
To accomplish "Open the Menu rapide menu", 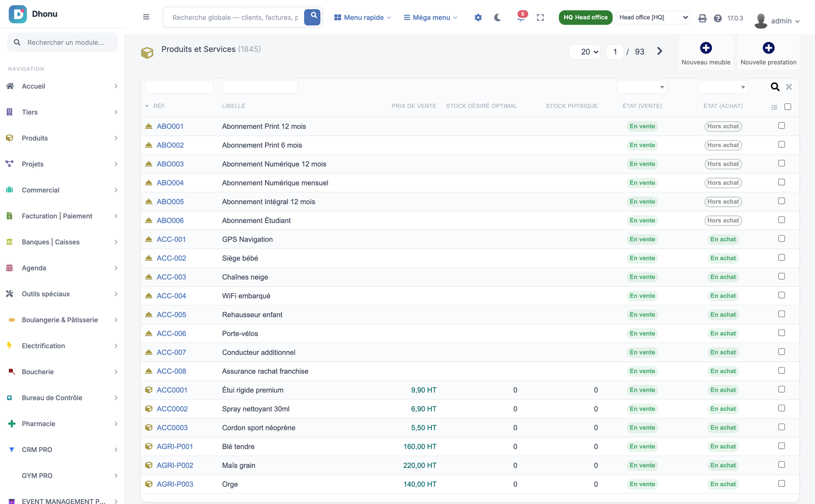I will click(363, 17).
